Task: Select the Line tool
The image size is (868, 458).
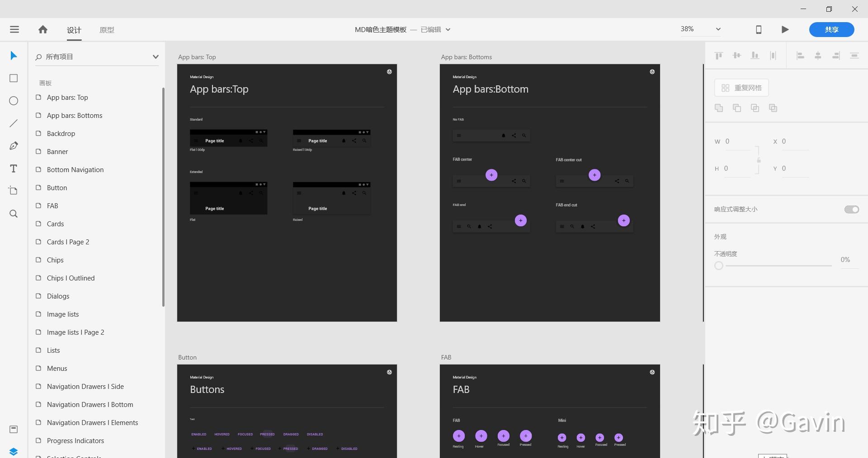Action: [14, 123]
